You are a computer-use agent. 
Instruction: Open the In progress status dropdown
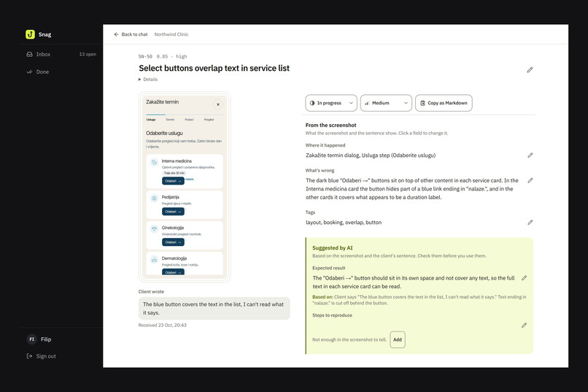pos(331,103)
